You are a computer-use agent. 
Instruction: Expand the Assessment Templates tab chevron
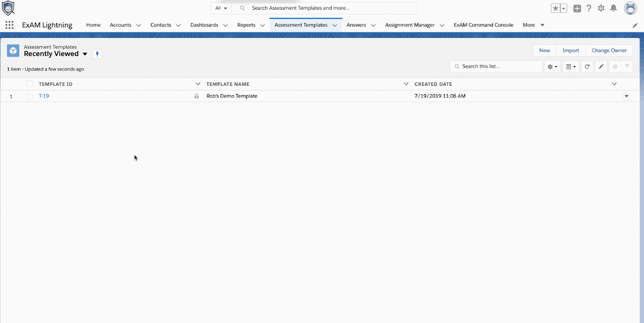coord(334,25)
